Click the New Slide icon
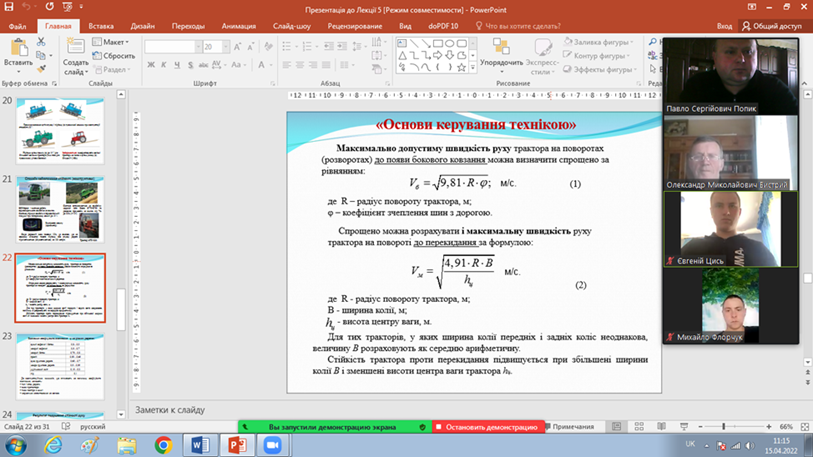 76,47
